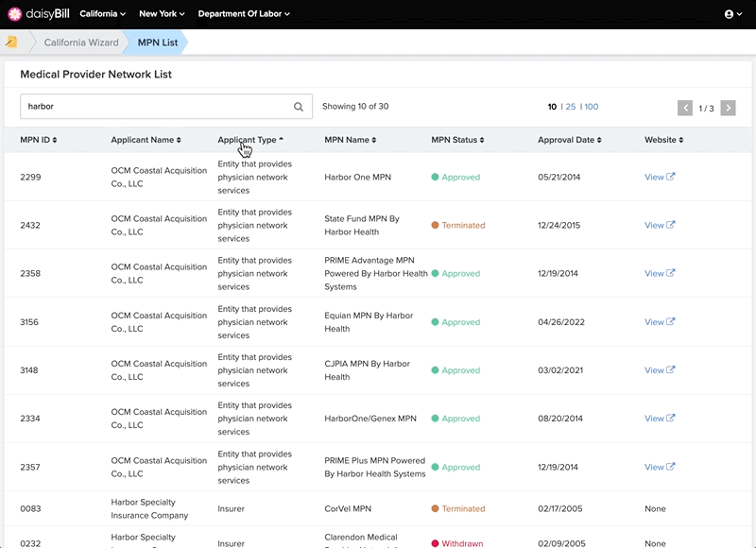
Task: Click the CorVel MPN name
Action: point(348,508)
